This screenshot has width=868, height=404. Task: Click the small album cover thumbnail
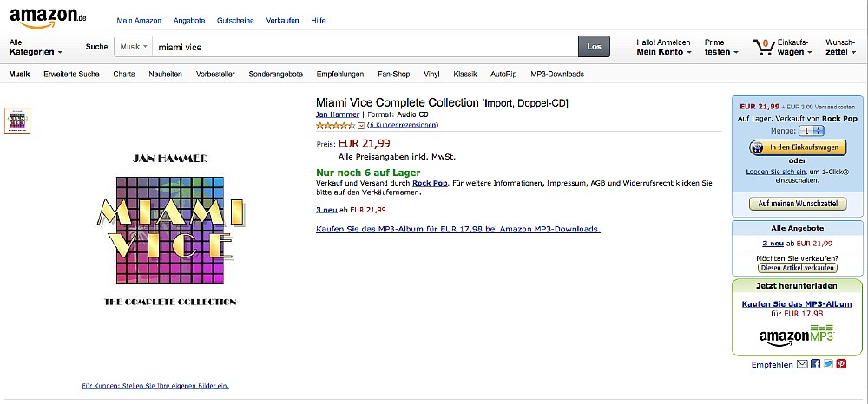[17, 121]
